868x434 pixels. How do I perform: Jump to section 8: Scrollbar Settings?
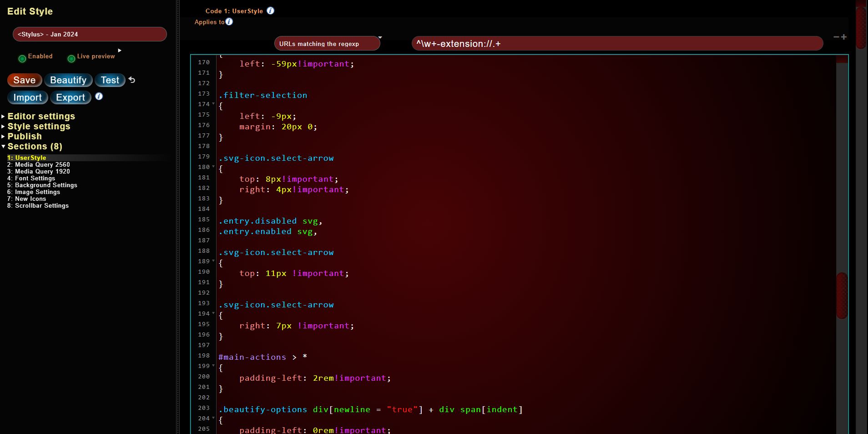tap(38, 205)
